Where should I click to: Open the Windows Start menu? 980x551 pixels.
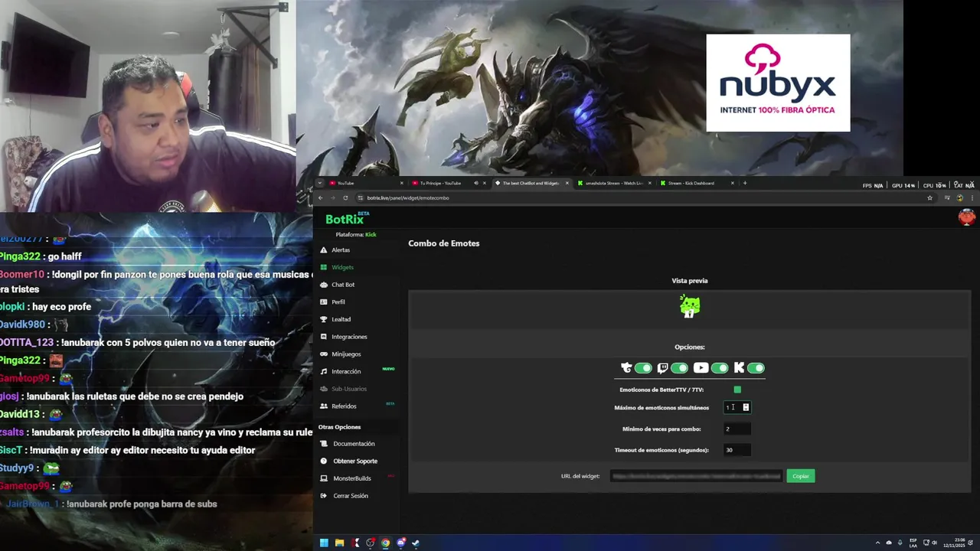pos(324,543)
